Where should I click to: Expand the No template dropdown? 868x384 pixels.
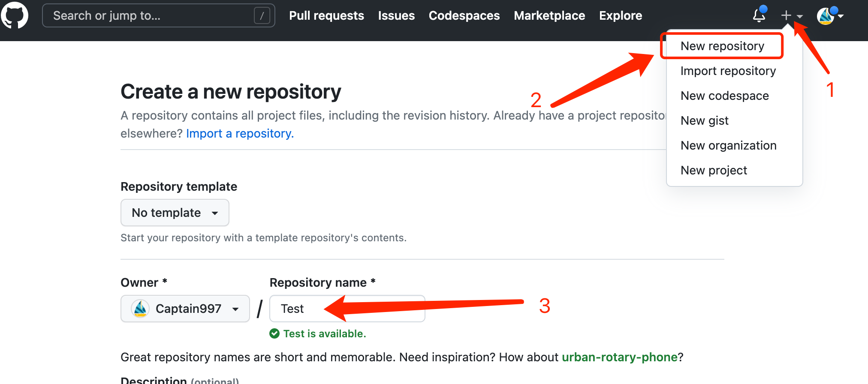(175, 213)
